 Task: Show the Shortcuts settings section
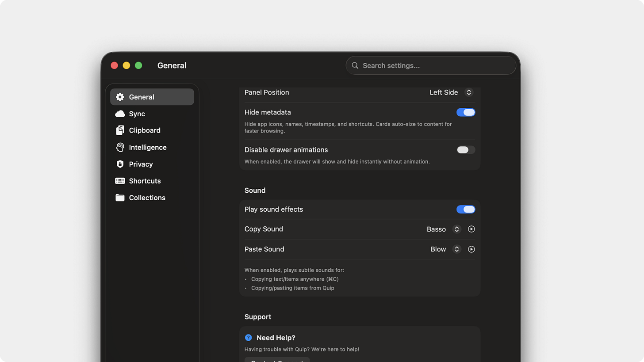click(x=152, y=181)
